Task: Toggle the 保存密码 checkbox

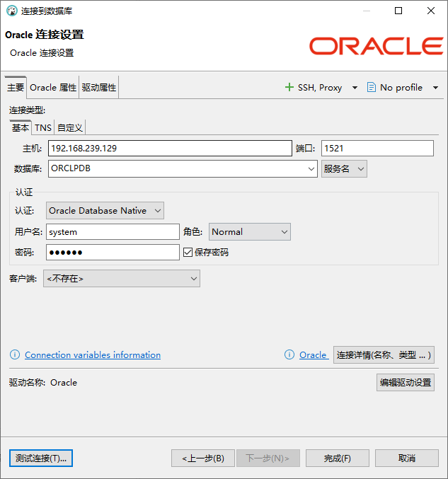Action: [x=188, y=253]
